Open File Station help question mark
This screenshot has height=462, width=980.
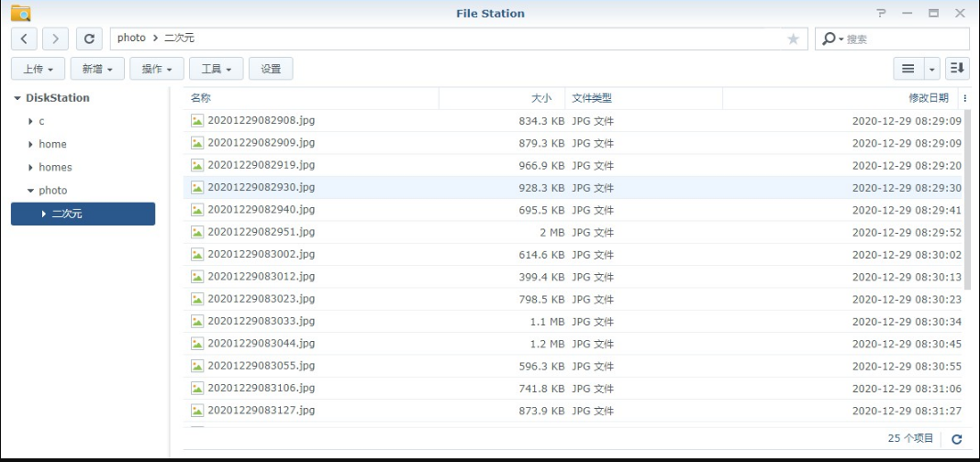(x=882, y=13)
